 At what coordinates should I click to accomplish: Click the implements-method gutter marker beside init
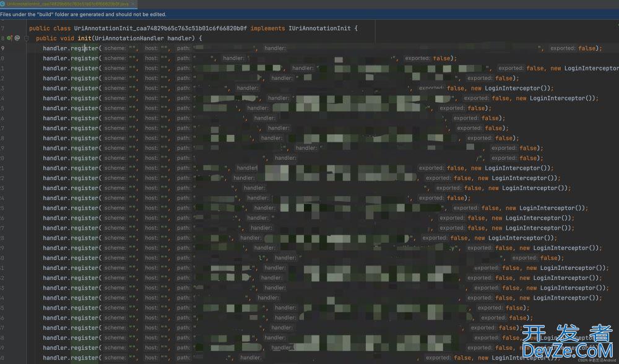(9, 38)
